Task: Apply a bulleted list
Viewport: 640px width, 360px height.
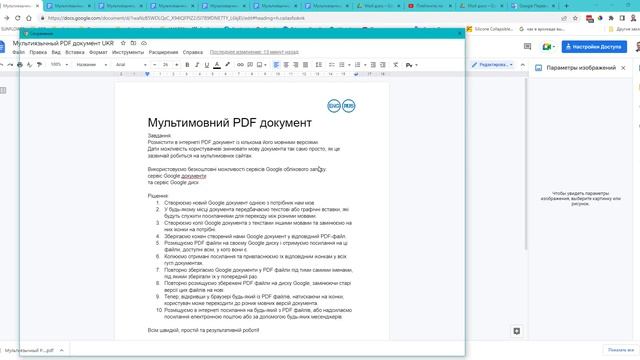Action: pos(342,64)
